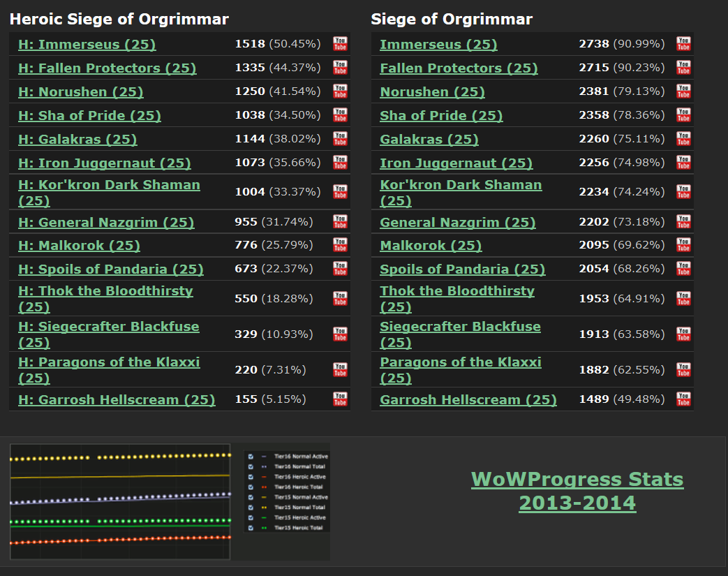Open YouTube video for H: Garrosh Hellscream (25)

tap(341, 399)
